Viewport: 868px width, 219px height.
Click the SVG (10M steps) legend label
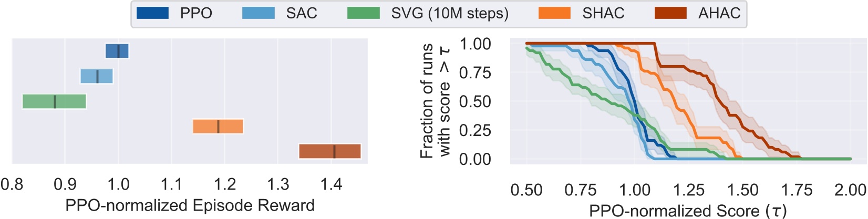click(x=450, y=13)
